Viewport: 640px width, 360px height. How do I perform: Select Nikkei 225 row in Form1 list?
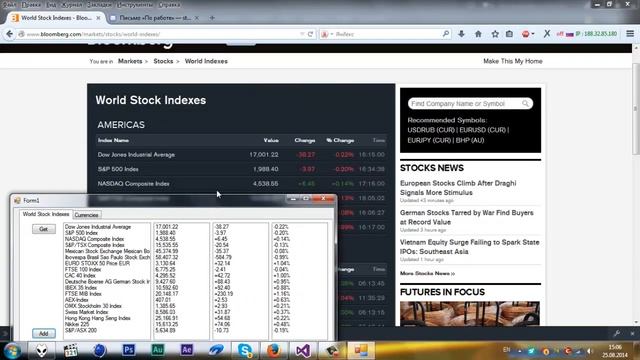tap(77, 324)
